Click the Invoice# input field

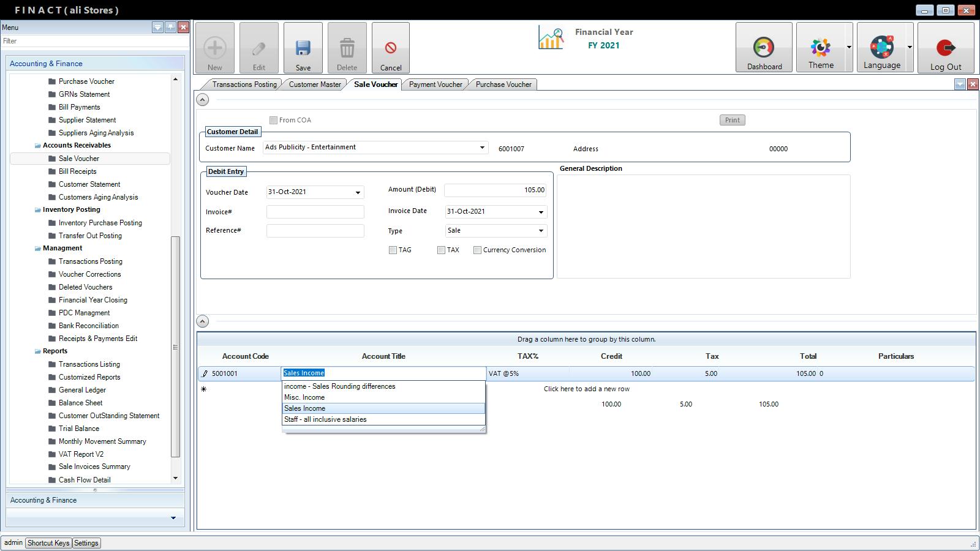315,212
